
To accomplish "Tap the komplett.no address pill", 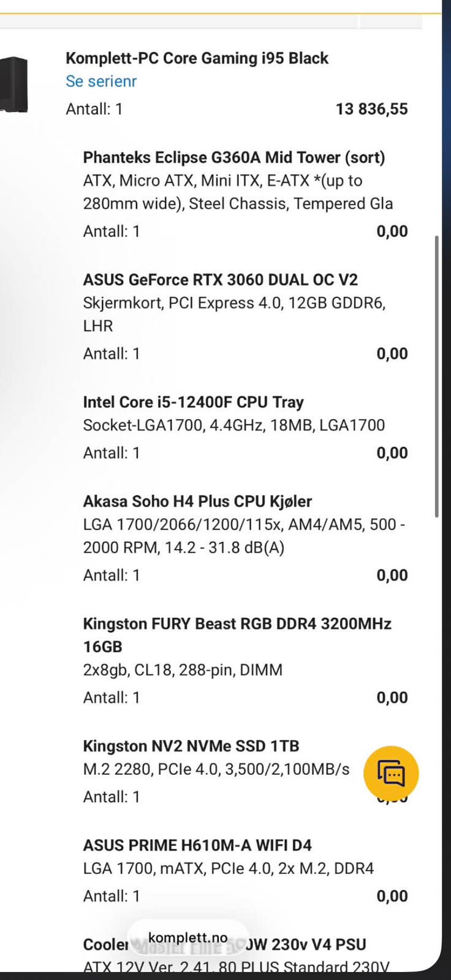I will [x=188, y=938].
